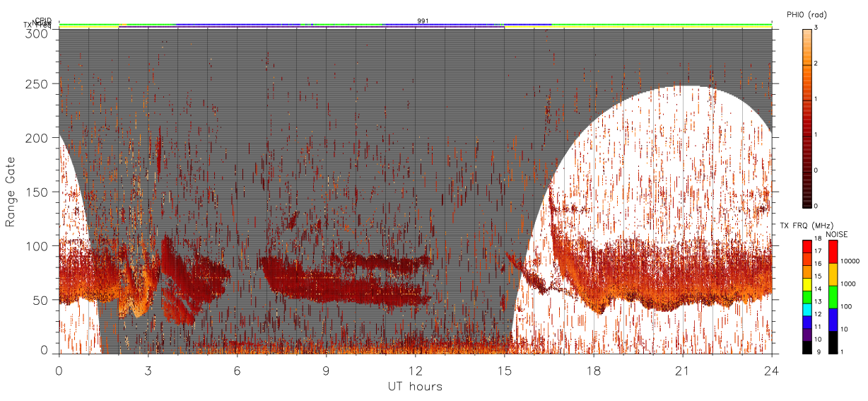Click the red segment of the NOISE colorbar
This screenshot has height=401, width=868.
833,252
